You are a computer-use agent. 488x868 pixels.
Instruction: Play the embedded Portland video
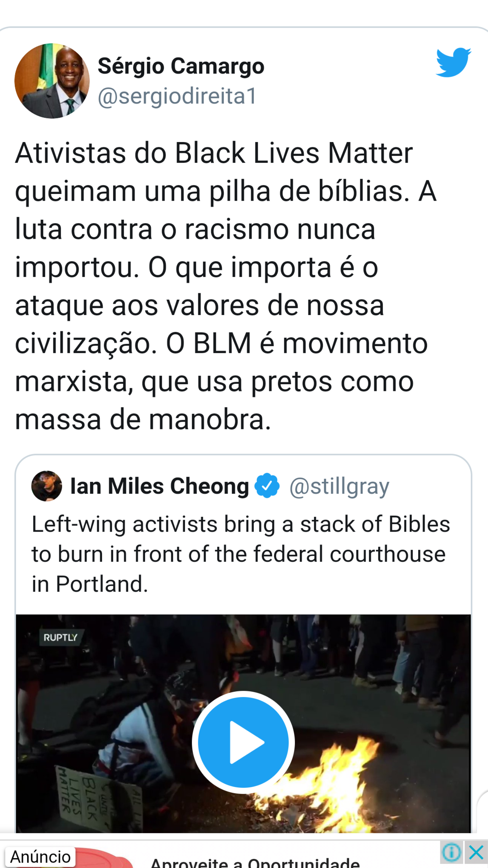coord(243,742)
